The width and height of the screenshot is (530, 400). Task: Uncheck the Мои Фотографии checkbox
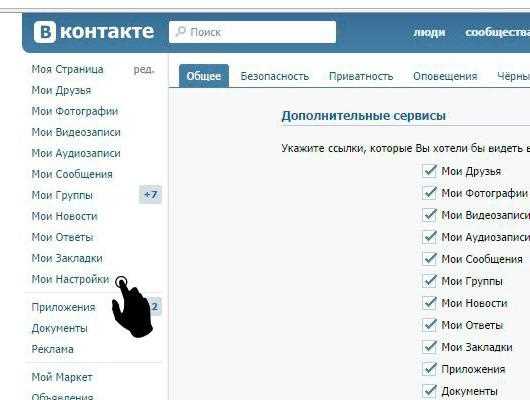pyautogui.click(x=429, y=193)
